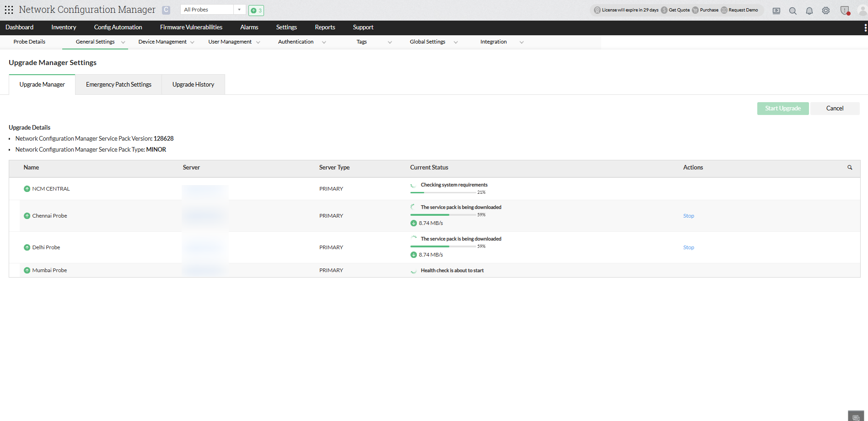Viewport: 868px width, 421px height.
Task: Open the Alarms menu
Action: (249, 27)
